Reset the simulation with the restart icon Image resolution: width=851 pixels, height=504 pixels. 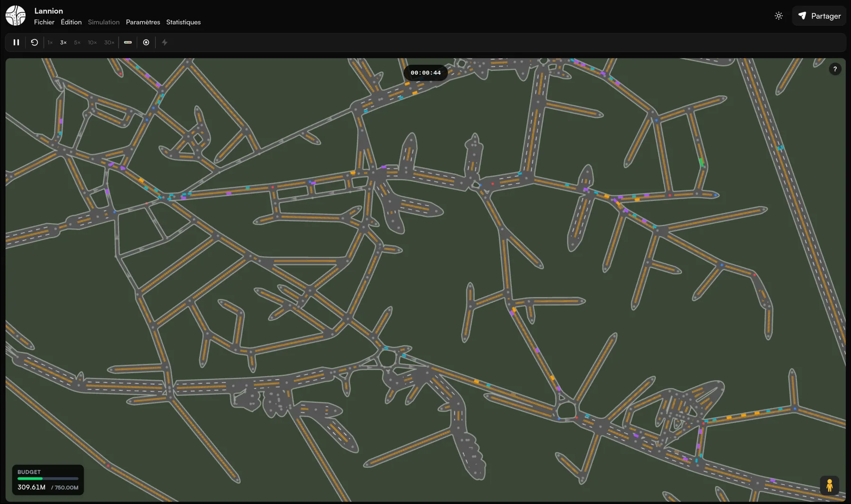35,43
